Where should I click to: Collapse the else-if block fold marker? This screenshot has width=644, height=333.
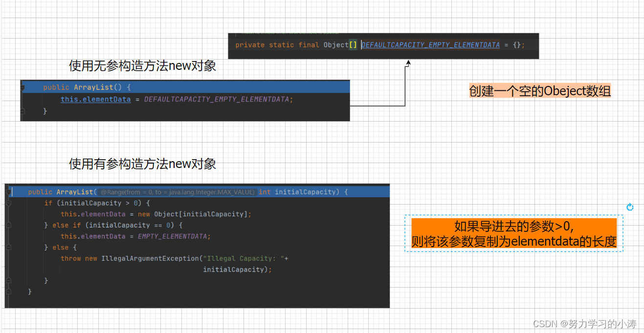point(8,225)
